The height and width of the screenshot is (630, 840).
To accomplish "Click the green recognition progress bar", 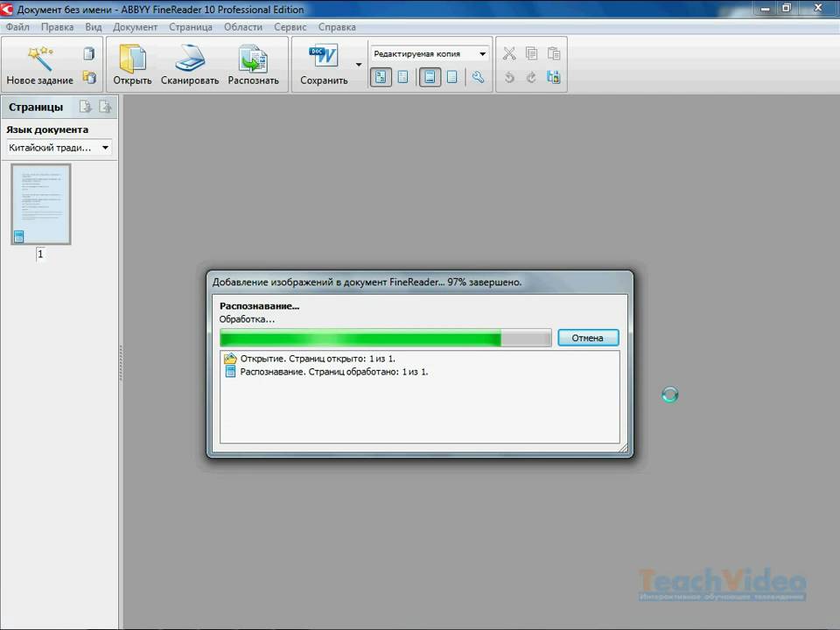I will click(x=385, y=338).
